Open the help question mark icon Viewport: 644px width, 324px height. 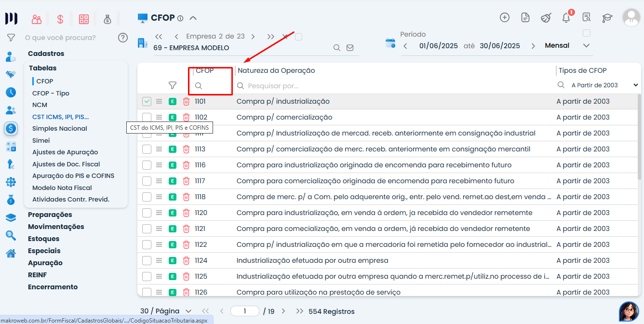pos(123,38)
